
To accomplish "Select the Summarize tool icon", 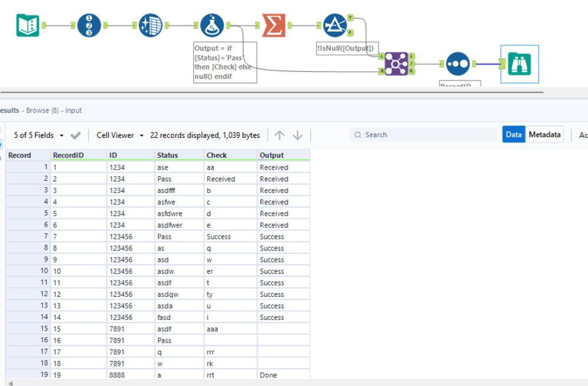I will [273, 25].
